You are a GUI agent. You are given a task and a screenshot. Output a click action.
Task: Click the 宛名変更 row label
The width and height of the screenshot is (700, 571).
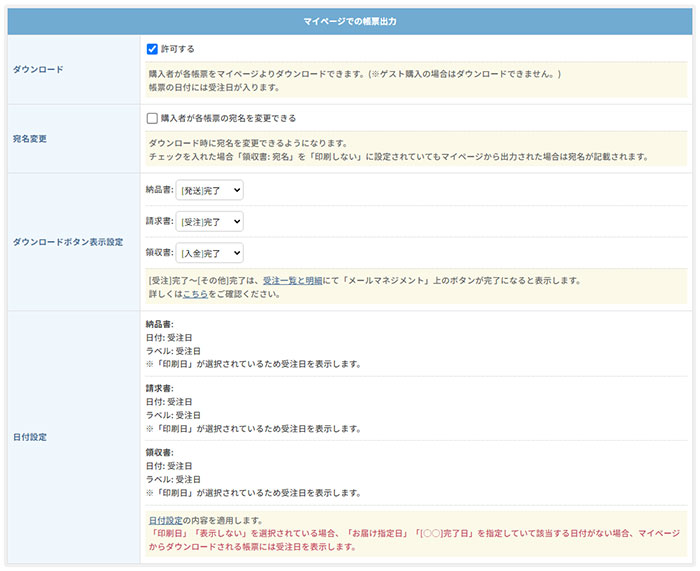click(x=29, y=139)
